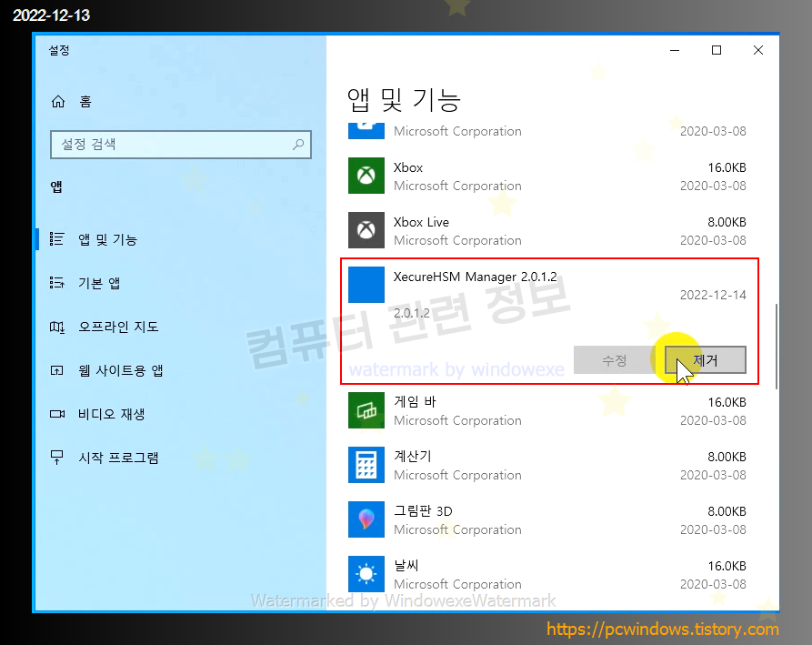This screenshot has width=812, height=645.
Task: Click the 날씨 app name text
Action: [406, 565]
